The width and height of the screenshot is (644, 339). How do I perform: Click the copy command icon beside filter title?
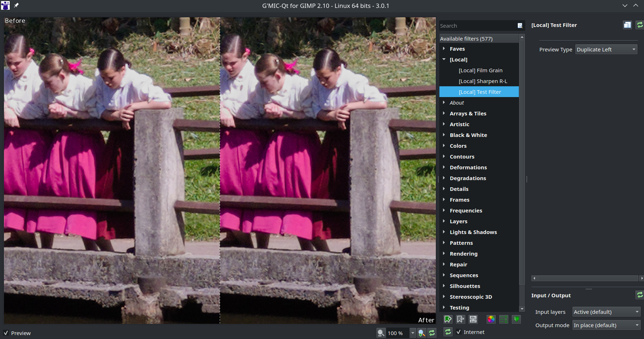(x=627, y=25)
